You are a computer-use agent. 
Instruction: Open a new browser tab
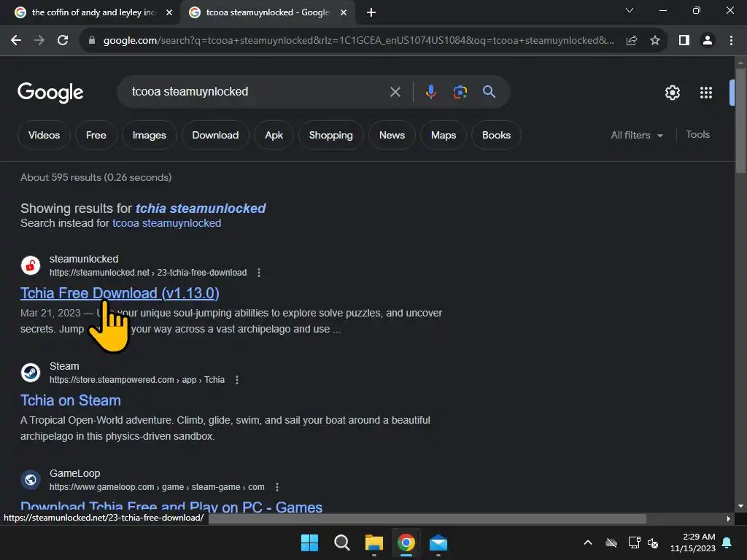[371, 12]
